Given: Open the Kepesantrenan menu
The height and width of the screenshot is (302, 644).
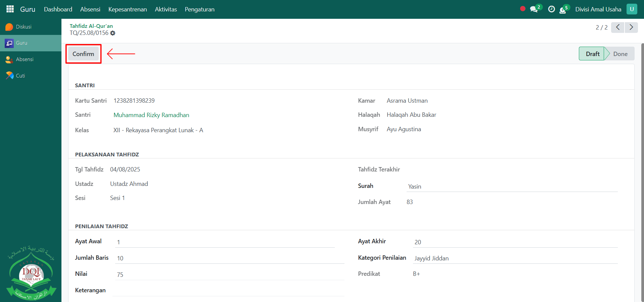Looking at the screenshot, I should pos(128,9).
